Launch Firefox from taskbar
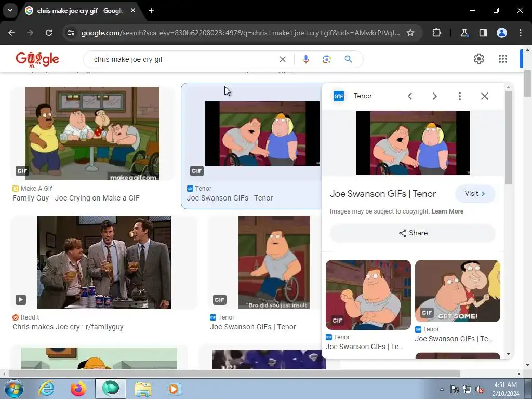Viewport: 532px width, 399px height. (x=78, y=389)
